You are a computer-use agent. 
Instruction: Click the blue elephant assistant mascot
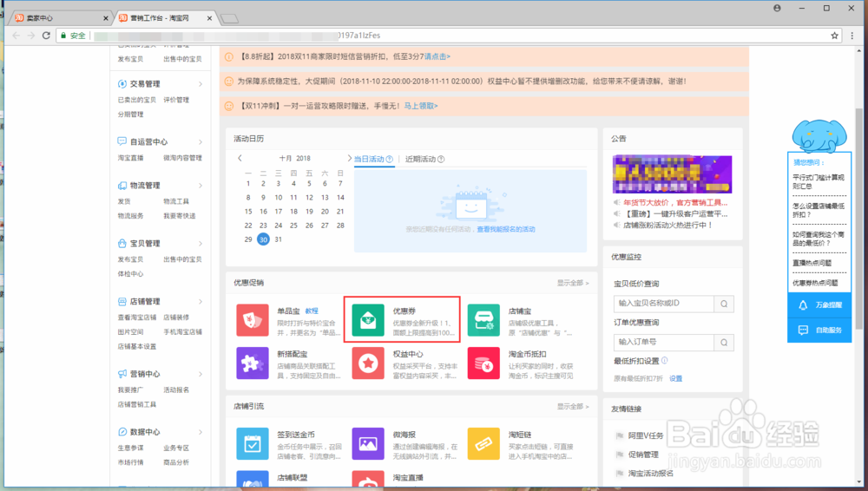tap(819, 136)
